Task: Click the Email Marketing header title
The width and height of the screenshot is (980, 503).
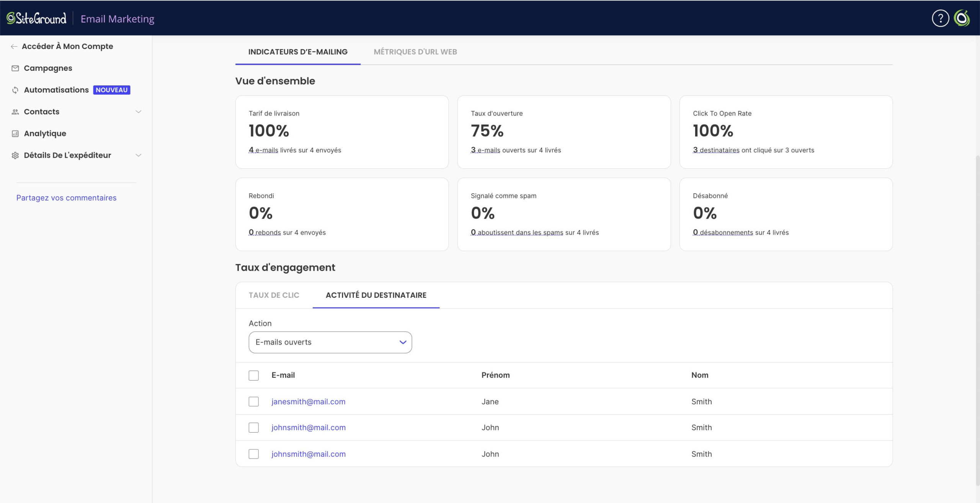Action: [117, 19]
